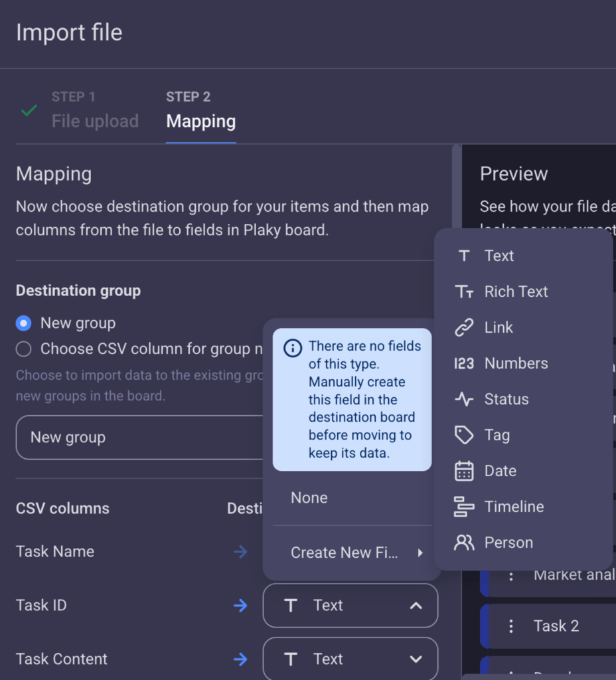This screenshot has height=680, width=616.
Task: Choose the Numbers 123 field icon
Action: pos(465,363)
